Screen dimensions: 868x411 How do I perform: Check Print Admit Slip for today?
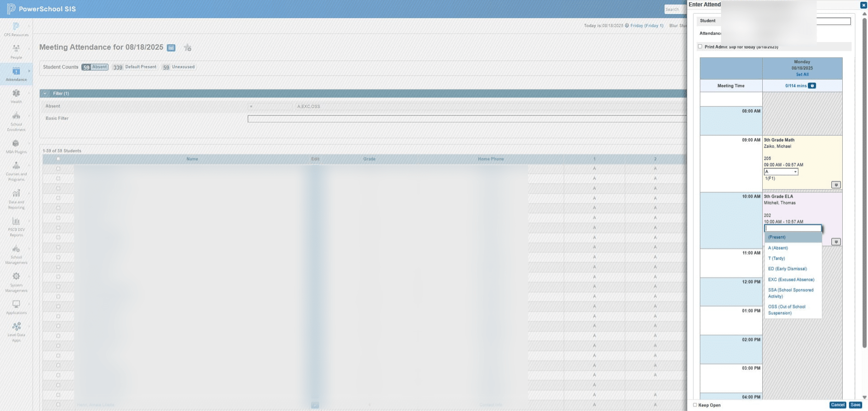coord(700,47)
